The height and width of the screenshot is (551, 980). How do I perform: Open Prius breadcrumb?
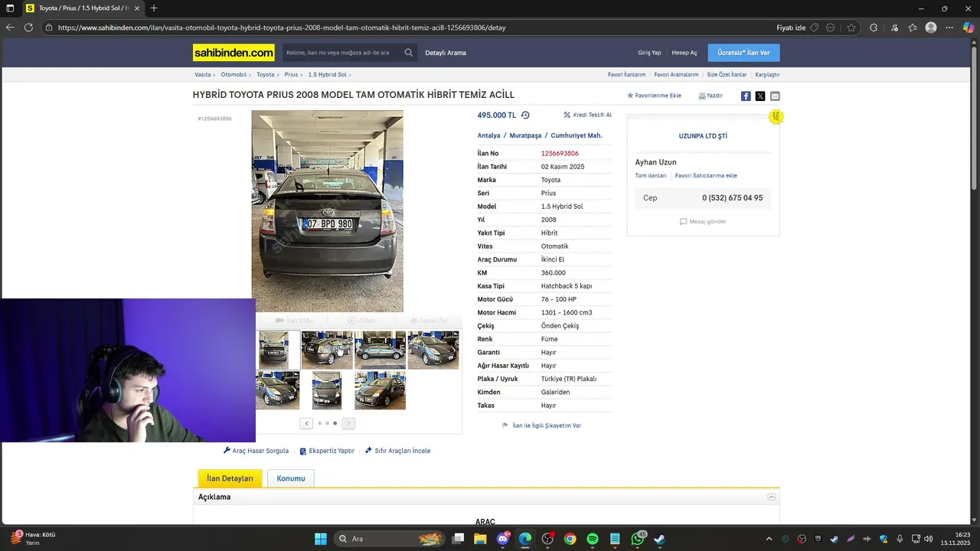291,75
